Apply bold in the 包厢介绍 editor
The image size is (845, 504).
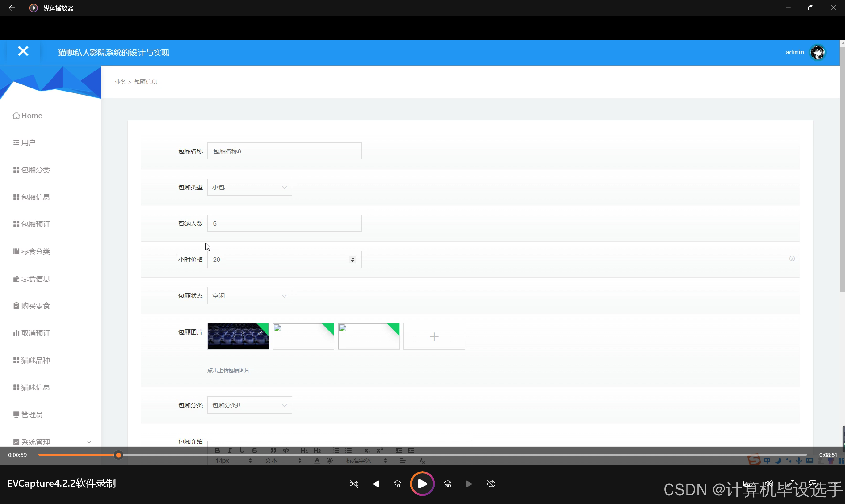click(218, 450)
